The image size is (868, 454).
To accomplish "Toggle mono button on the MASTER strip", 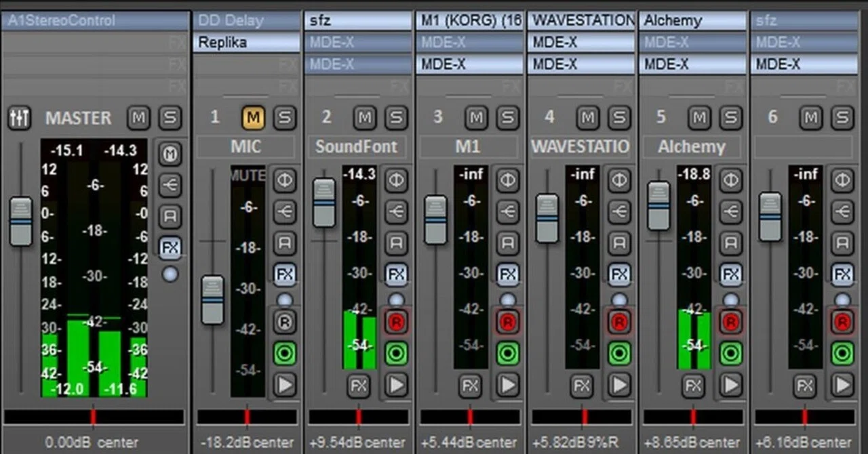I will [x=170, y=154].
